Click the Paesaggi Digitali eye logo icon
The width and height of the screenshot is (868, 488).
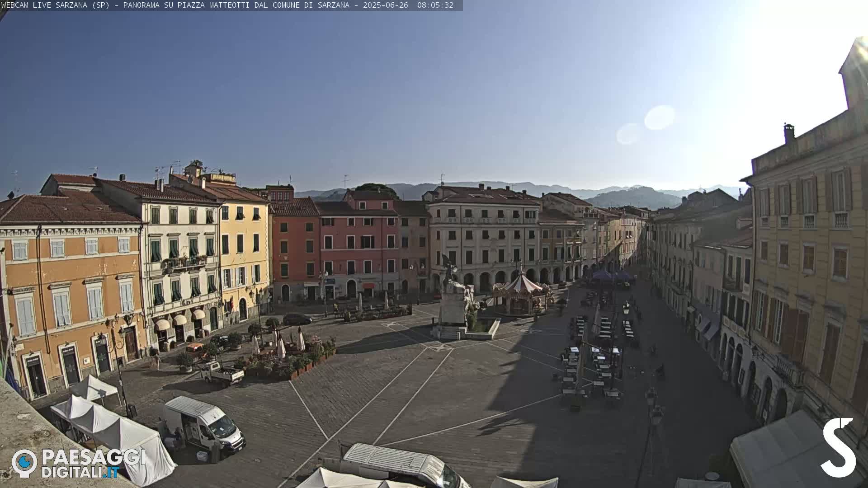pos(24,463)
